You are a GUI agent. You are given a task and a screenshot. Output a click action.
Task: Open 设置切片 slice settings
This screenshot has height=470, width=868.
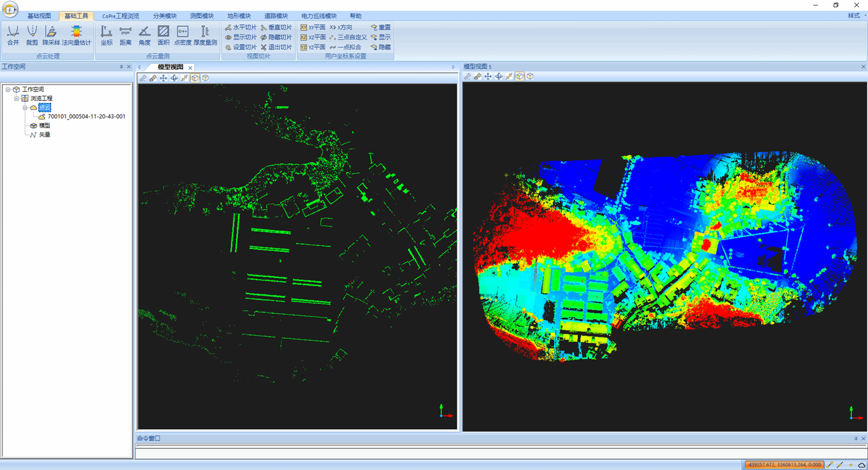241,47
